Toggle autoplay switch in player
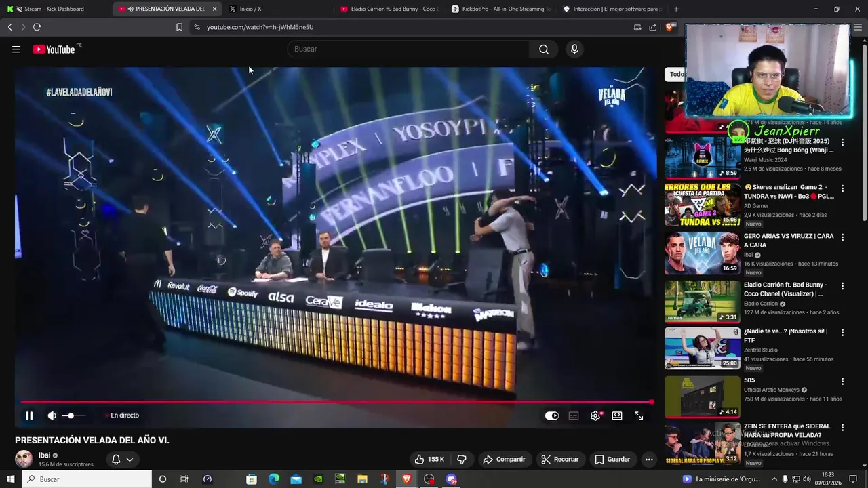The height and width of the screenshot is (488, 868). [x=552, y=415]
